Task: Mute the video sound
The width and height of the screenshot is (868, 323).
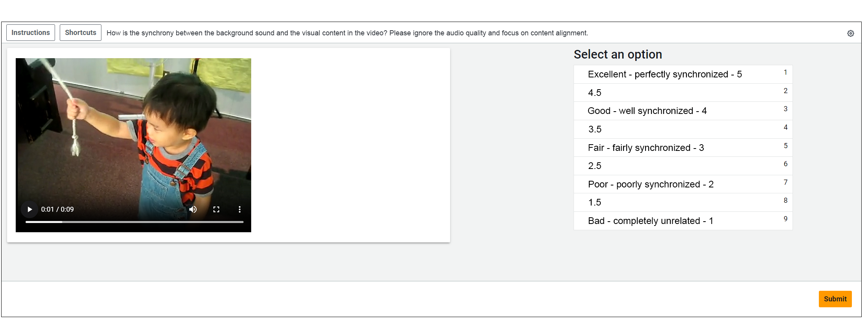Action: pyautogui.click(x=193, y=209)
